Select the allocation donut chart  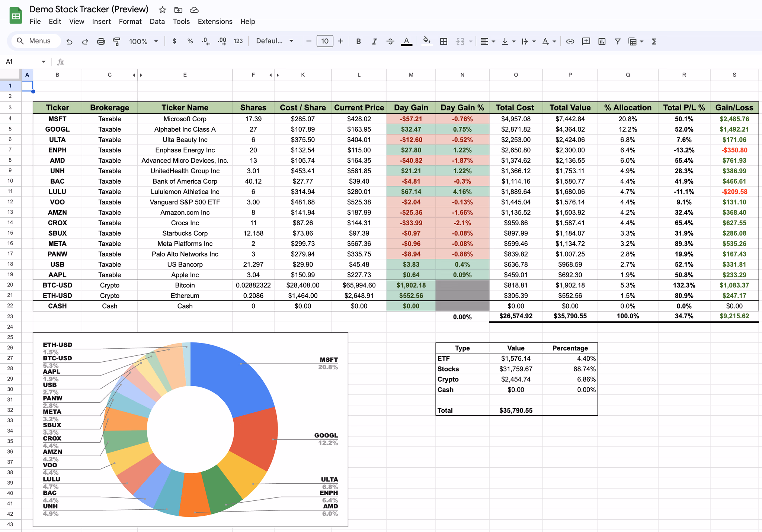(x=190, y=429)
